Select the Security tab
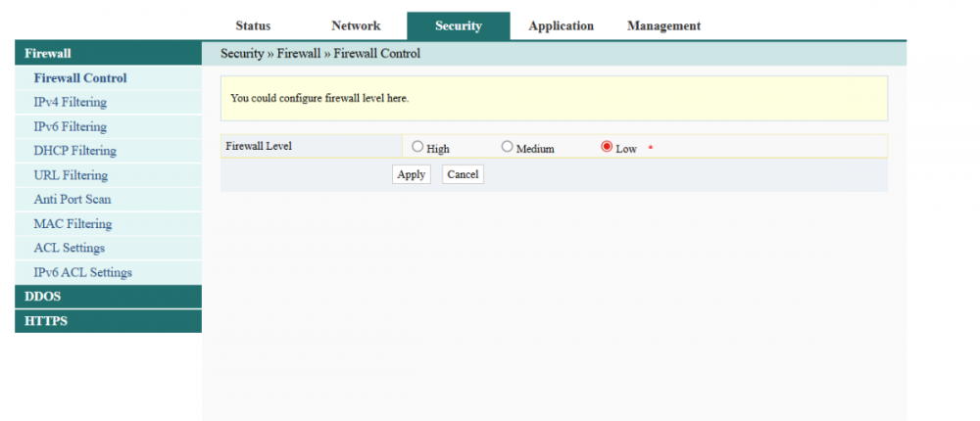 click(458, 26)
